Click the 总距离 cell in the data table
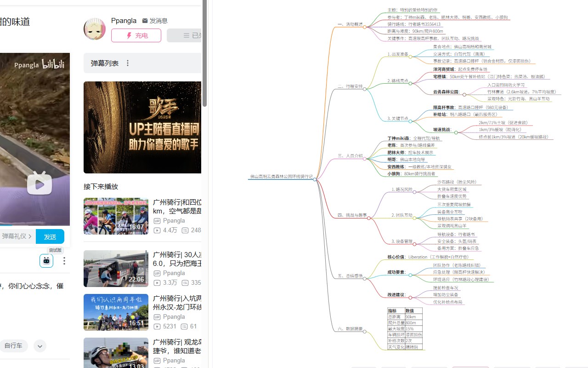The height and width of the screenshot is (368, 588). click(x=396, y=317)
